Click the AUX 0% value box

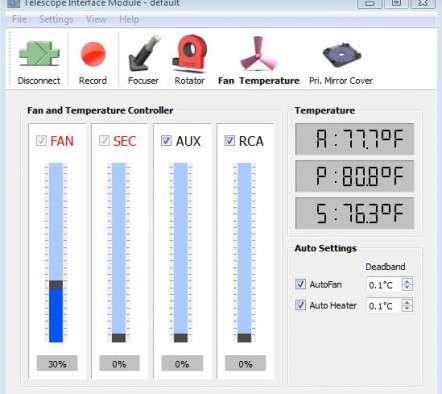tap(182, 363)
